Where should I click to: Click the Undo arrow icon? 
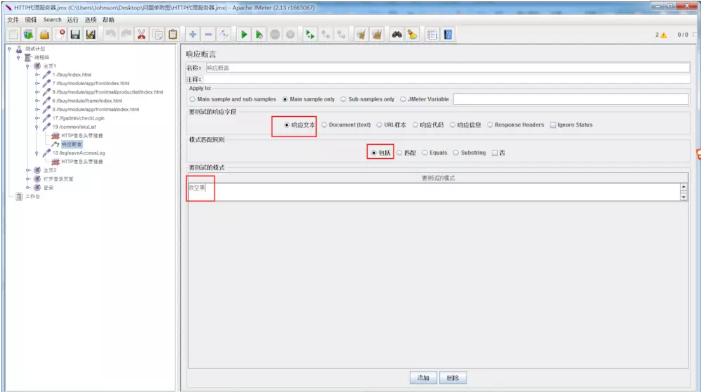(x=110, y=34)
